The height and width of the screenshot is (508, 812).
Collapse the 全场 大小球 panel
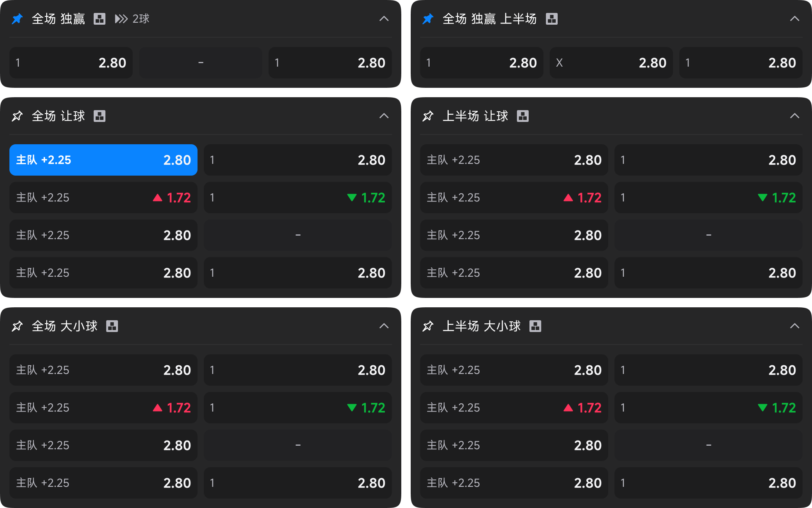pyautogui.click(x=384, y=326)
